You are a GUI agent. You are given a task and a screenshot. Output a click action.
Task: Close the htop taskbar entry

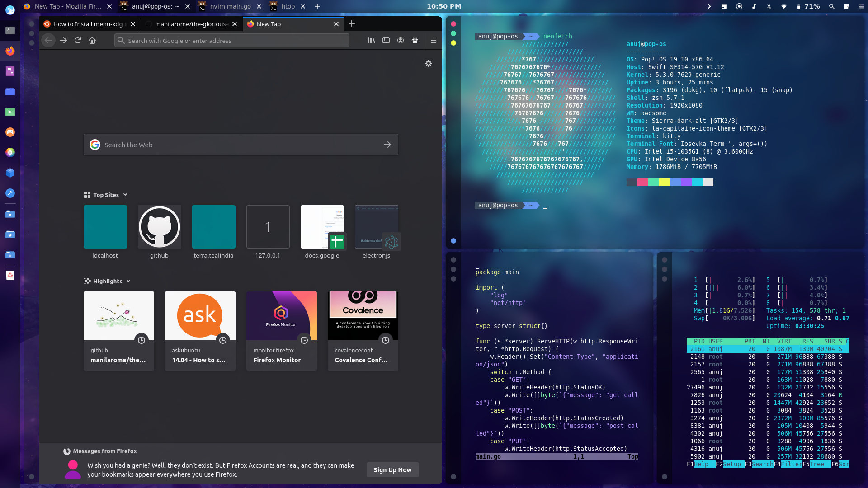tap(303, 6)
